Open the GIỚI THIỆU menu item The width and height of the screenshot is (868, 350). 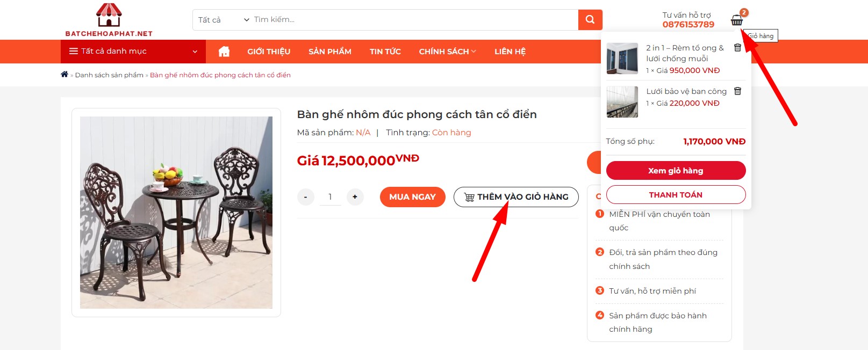click(269, 52)
